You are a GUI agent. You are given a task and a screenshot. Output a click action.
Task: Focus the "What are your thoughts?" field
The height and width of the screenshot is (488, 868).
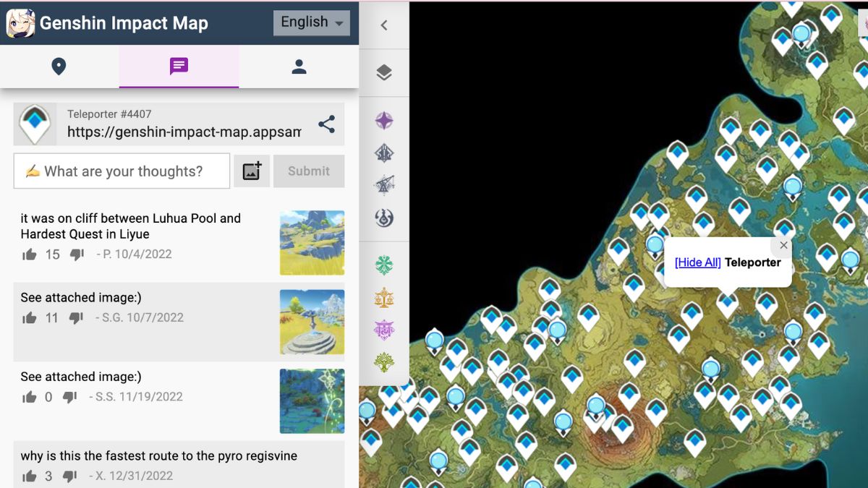[x=122, y=171]
